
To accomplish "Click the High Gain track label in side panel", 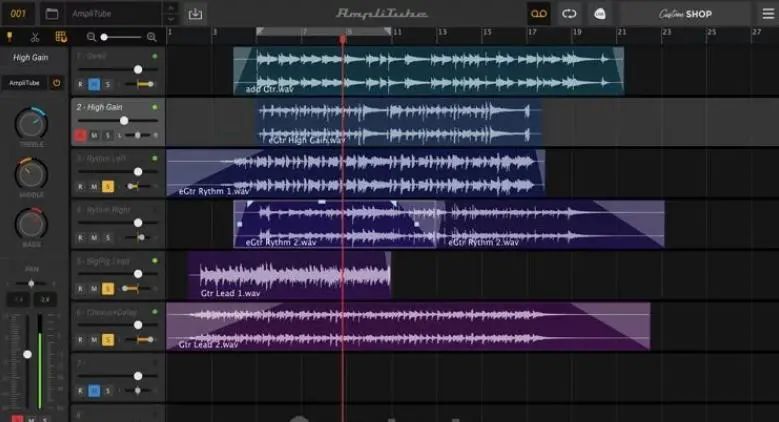I will click(31, 58).
